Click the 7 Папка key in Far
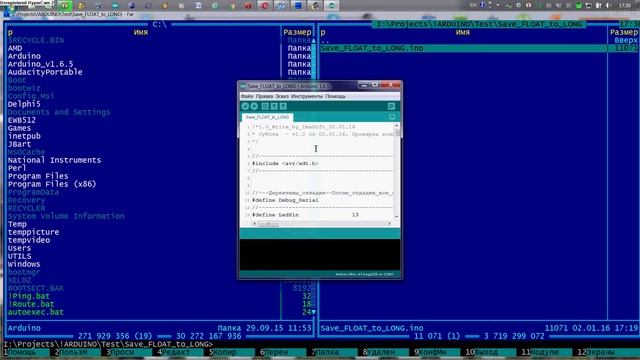 click(x=332, y=352)
